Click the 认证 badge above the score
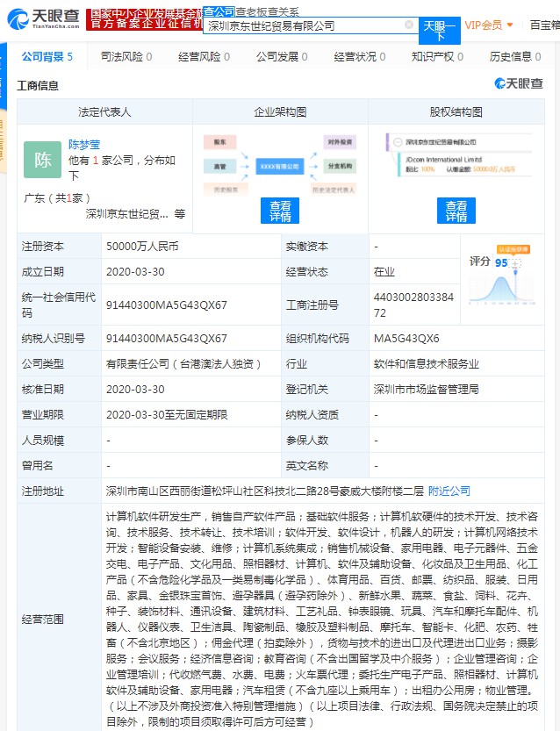560x731 pixels. click(x=513, y=249)
